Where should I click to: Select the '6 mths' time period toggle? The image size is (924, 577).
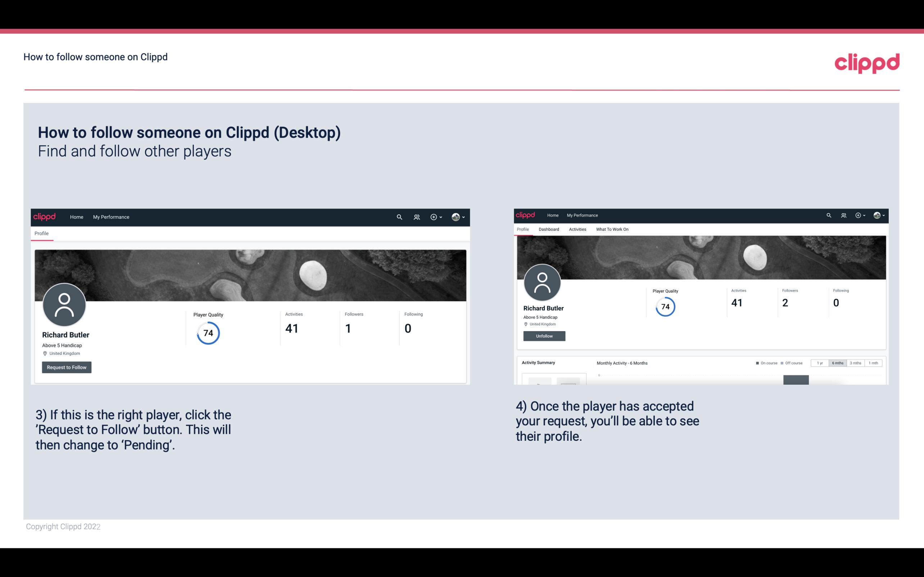837,363
